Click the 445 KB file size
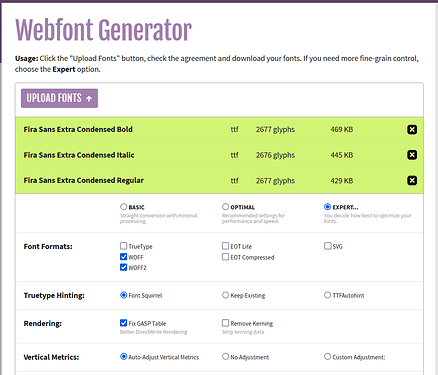Viewport: 438px width, 375px height. click(x=342, y=155)
